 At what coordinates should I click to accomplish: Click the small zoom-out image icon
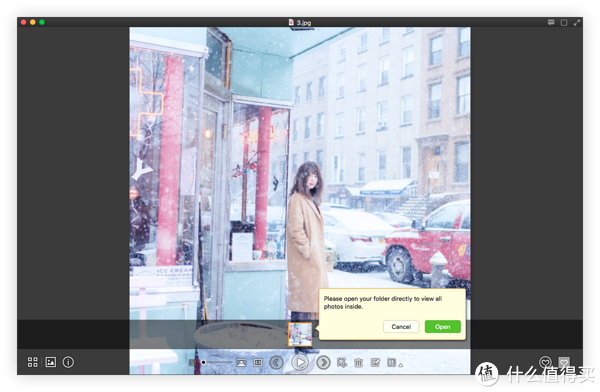click(192, 363)
